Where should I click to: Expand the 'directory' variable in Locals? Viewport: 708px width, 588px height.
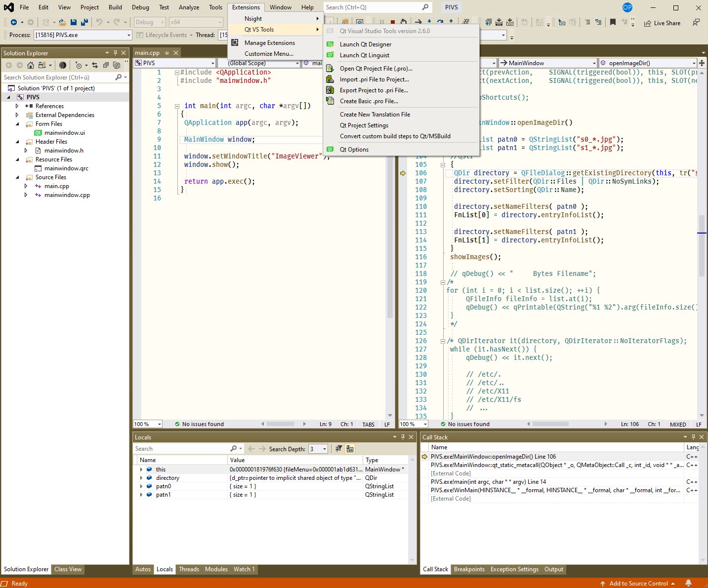(141, 478)
